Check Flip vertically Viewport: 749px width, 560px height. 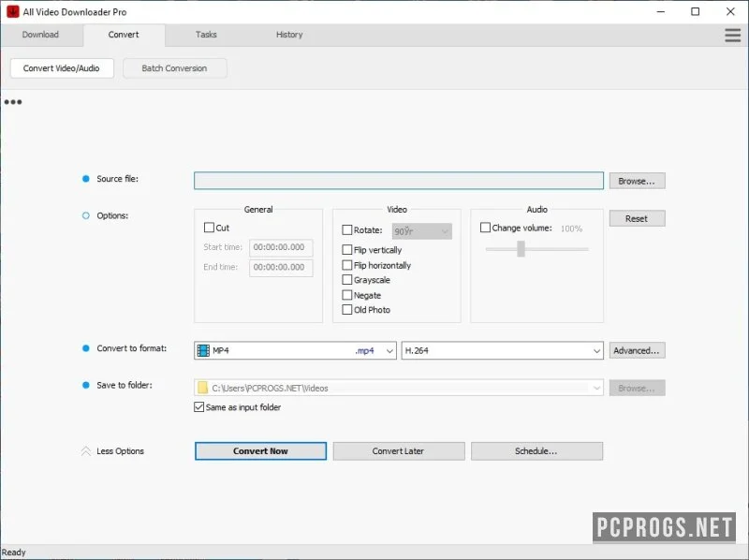coord(347,249)
